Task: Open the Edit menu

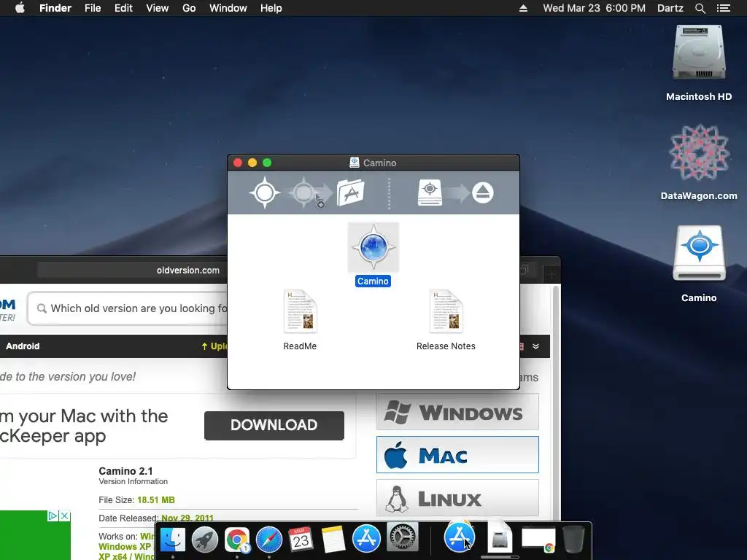Action: pyautogui.click(x=123, y=8)
